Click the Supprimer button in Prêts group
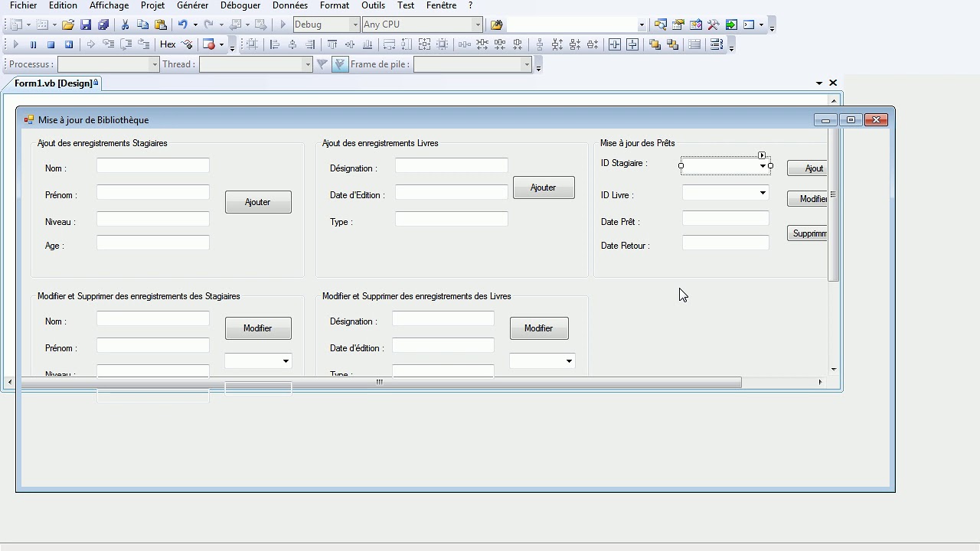980x551 pixels. 807,233
